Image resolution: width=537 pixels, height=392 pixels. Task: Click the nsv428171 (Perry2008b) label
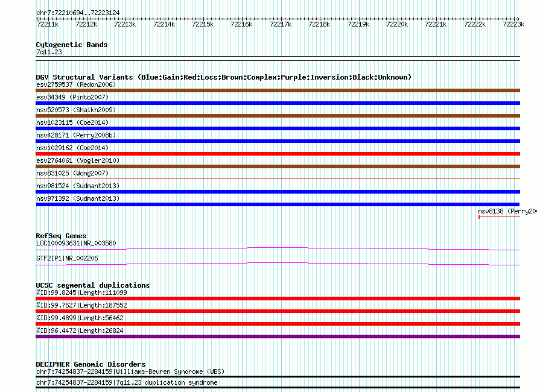(76, 135)
